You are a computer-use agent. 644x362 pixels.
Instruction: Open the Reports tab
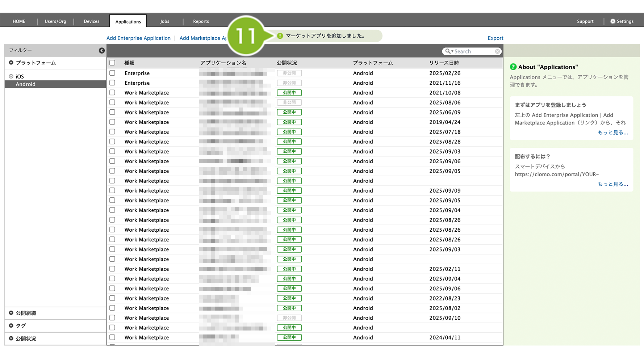(x=201, y=21)
